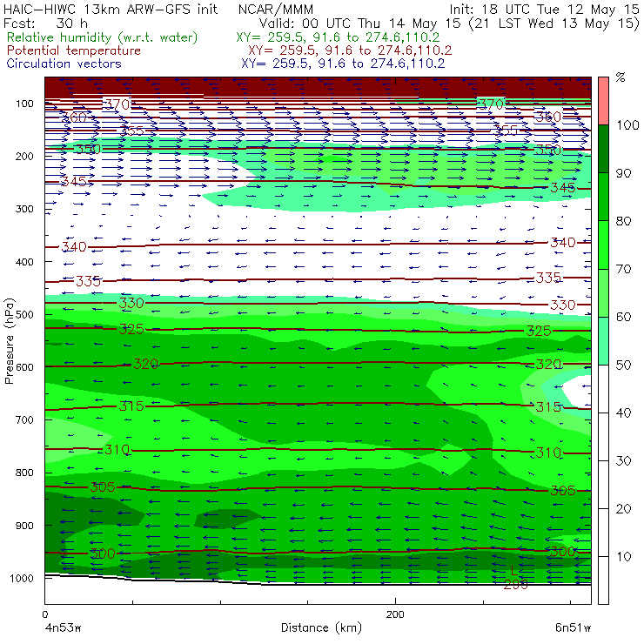Click the colorbar '90' percent label
644x644 pixels.
[623, 173]
